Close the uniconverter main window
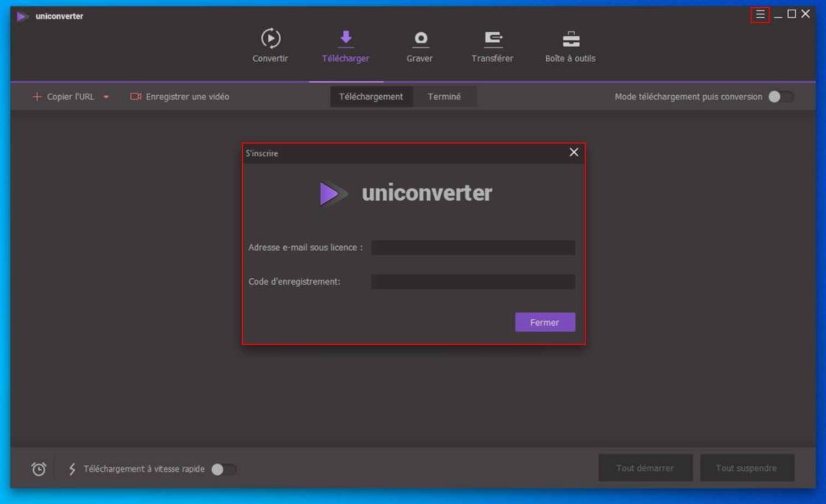 (806, 15)
